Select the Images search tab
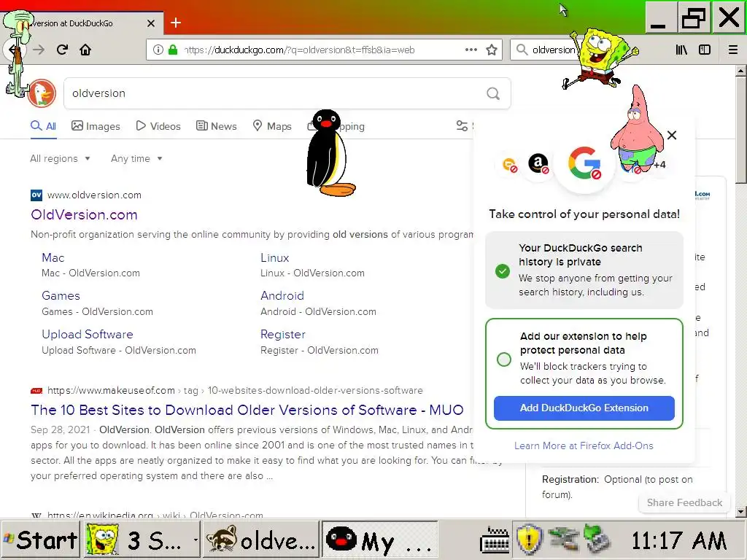 pos(96,126)
